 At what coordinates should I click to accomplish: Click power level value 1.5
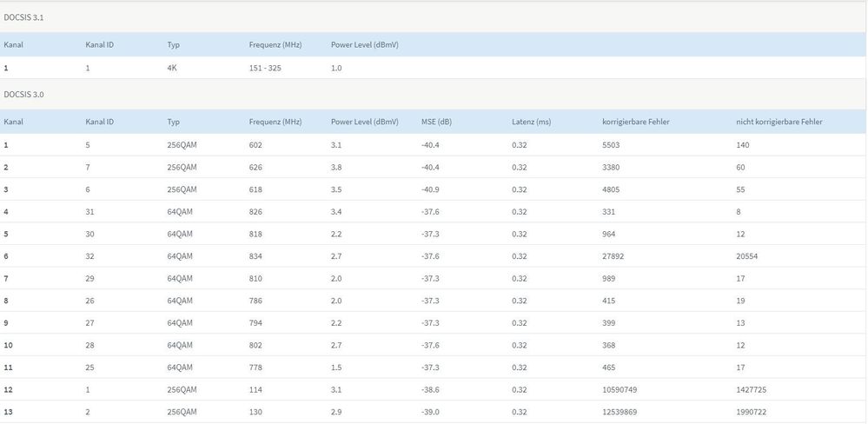[x=336, y=367]
